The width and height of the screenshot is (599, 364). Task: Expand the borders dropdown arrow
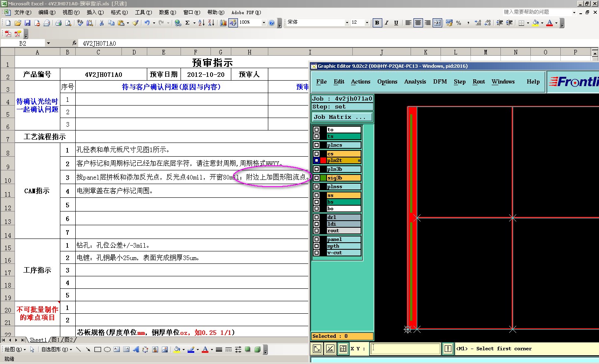click(x=528, y=23)
